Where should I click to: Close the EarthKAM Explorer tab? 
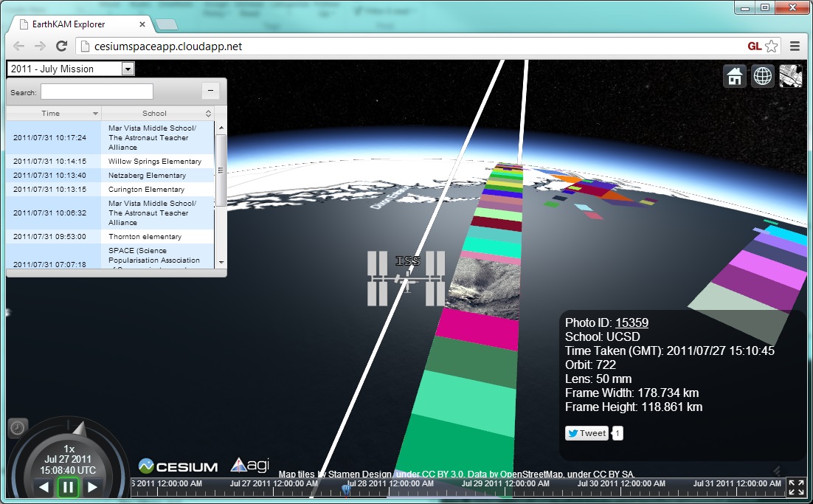[x=142, y=24]
